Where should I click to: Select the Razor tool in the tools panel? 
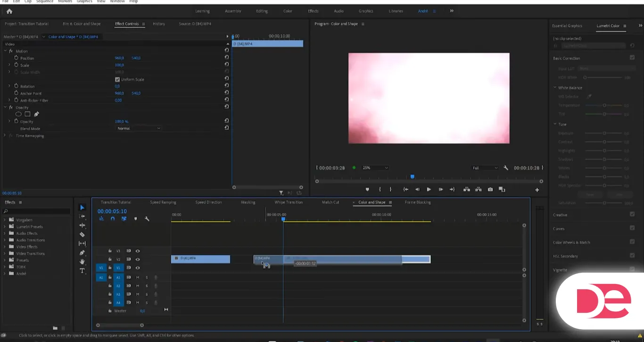(x=82, y=234)
